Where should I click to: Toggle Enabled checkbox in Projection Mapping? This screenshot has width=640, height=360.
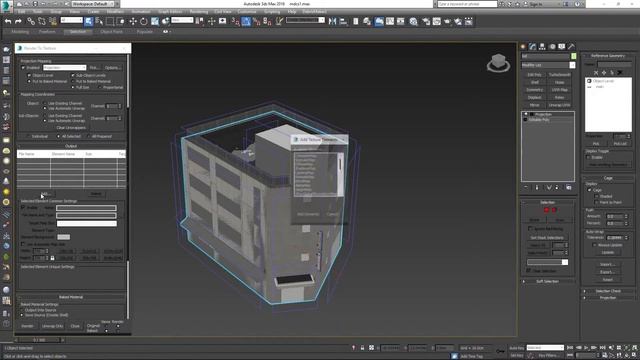23,68
